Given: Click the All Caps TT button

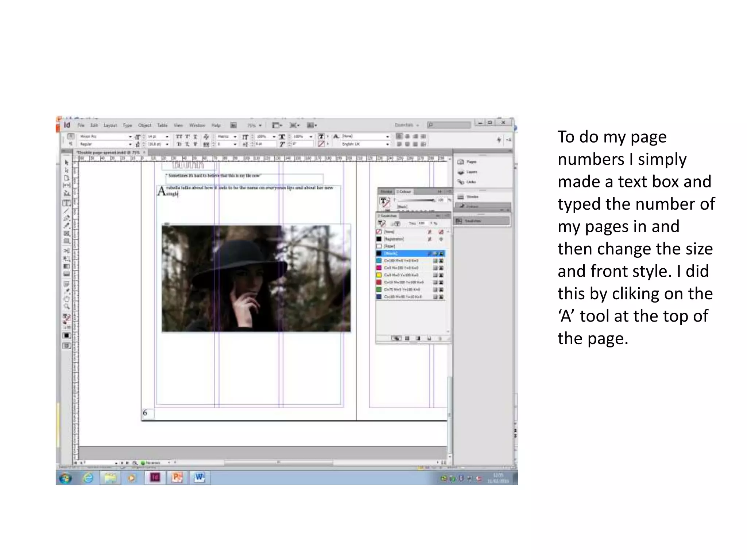Looking at the screenshot, I should (179, 137).
